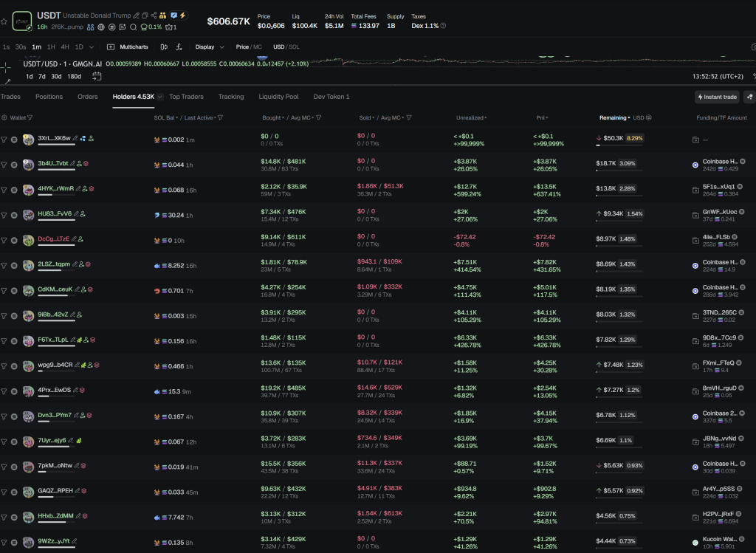Screen dimensions: 756x553
Task: Click the Instant trade button
Action: click(717, 97)
